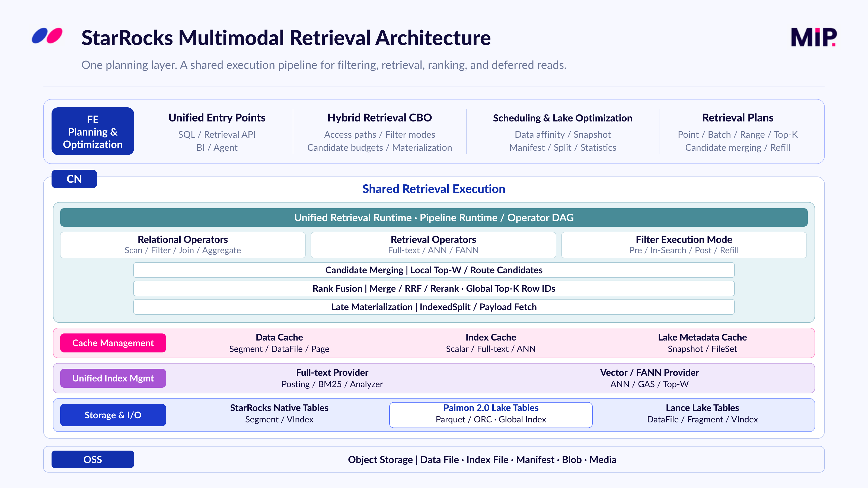Click the Retrieval Plans heading
This screenshot has width=868, height=488.
(738, 118)
